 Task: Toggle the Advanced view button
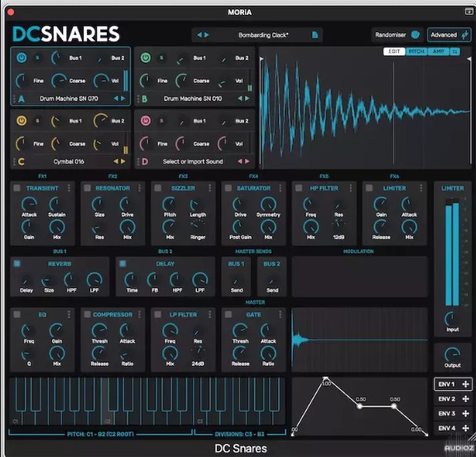click(x=450, y=35)
